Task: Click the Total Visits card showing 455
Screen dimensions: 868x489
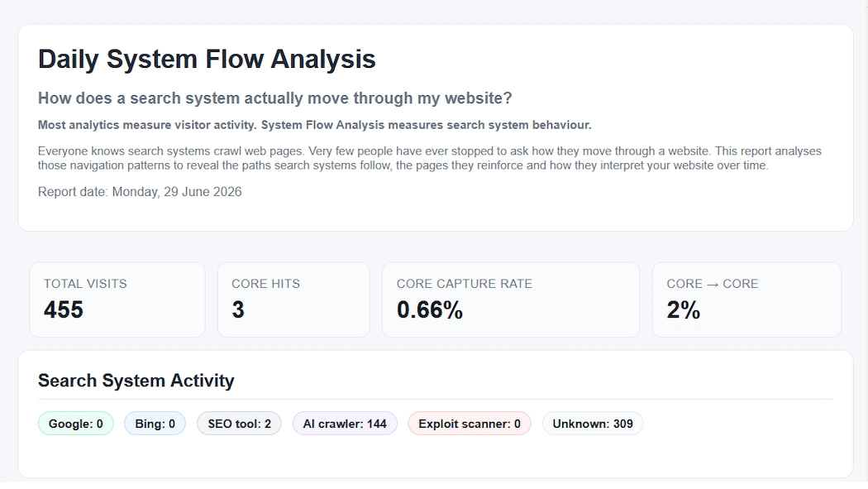Action: click(x=117, y=300)
